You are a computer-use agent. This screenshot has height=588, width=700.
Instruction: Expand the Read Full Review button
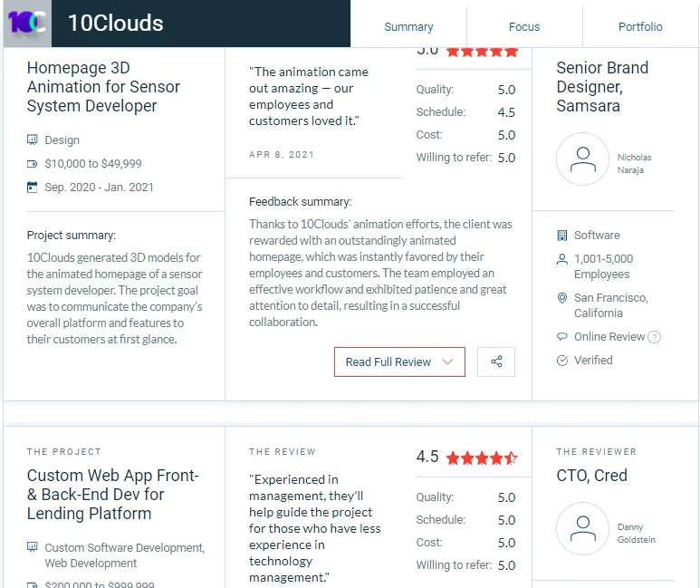tap(399, 361)
